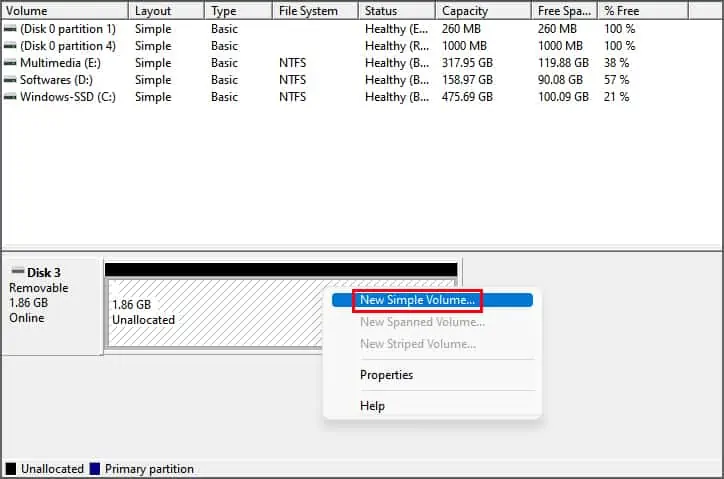Click the Free Space column header
The height and width of the screenshot is (479, 724).
564,11
